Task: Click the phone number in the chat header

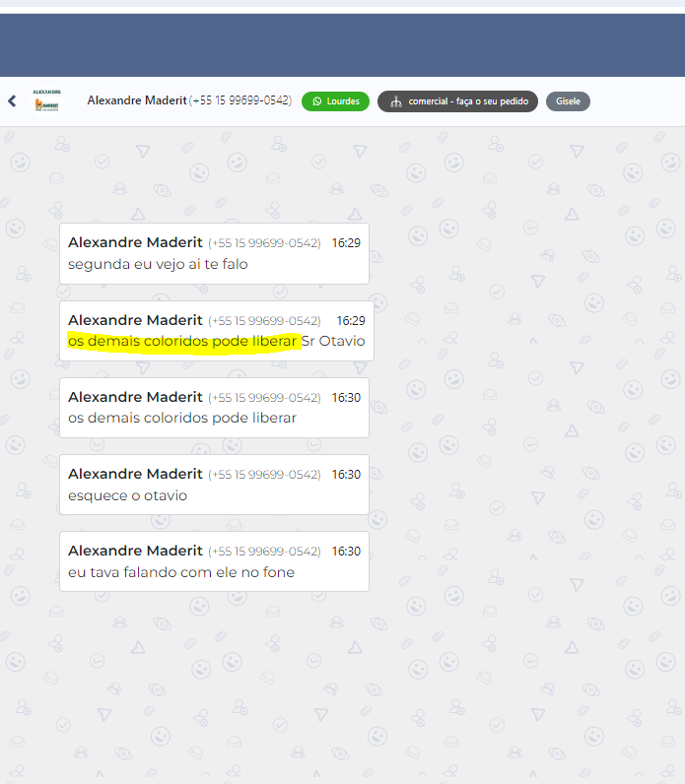Action: coord(240,100)
